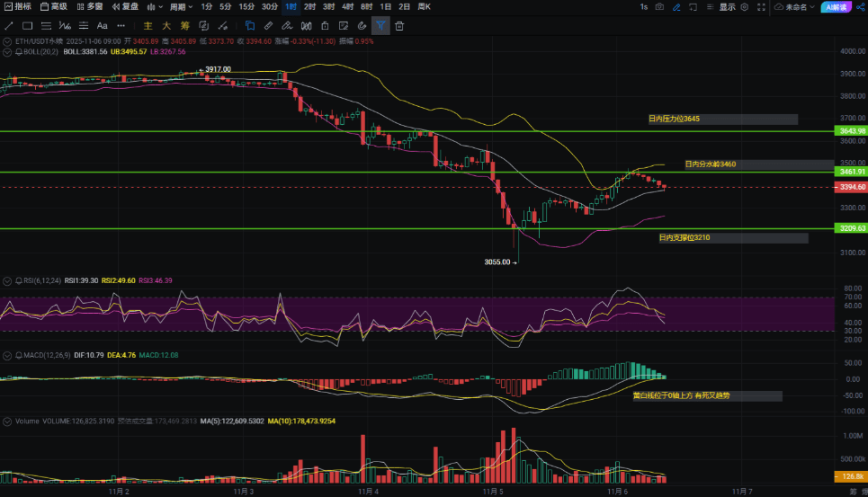Switch to the 4时 timeframe
Image resolution: width=868 pixels, height=497 pixels.
pyautogui.click(x=347, y=7)
